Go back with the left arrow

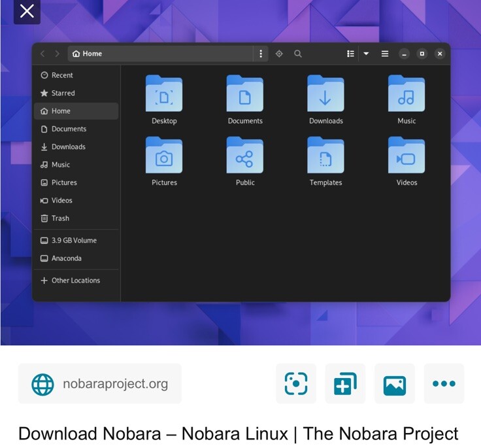tap(42, 54)
